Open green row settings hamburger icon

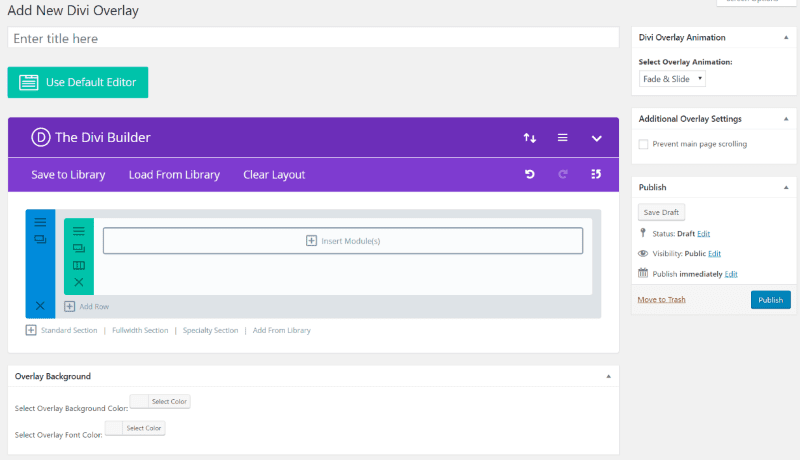[x=79, y=231]
